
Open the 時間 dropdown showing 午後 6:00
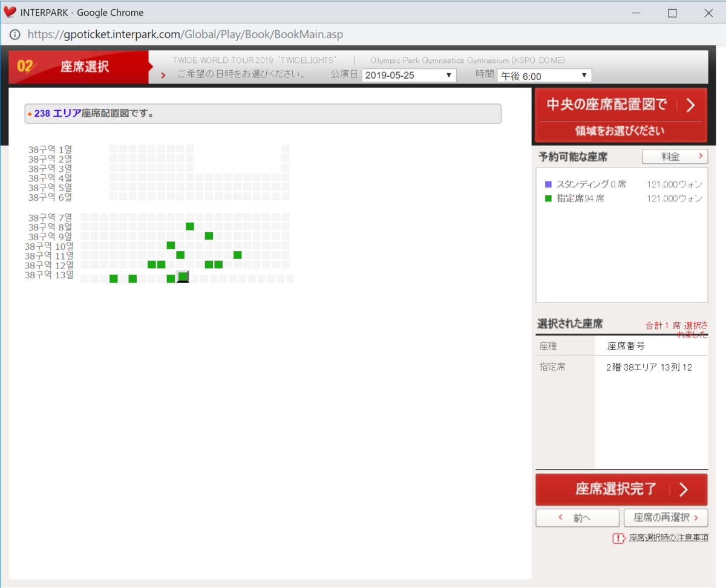pos(544,76)
